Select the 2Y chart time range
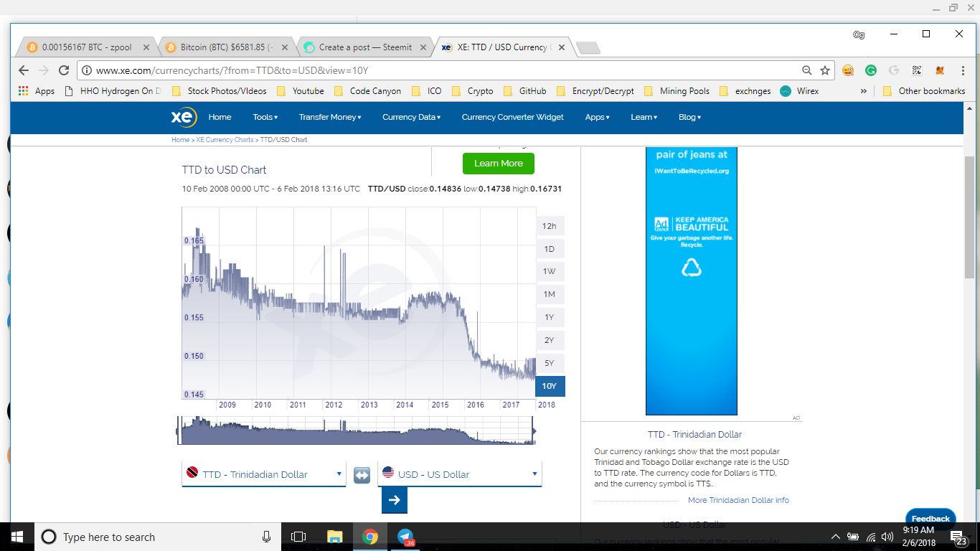This screenshot has height=551, width=980. 550,340
